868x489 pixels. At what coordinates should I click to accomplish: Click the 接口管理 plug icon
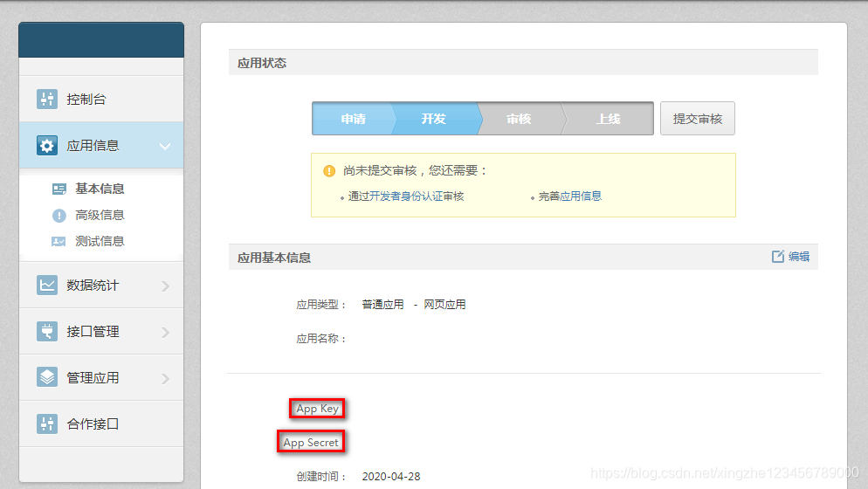47,331
